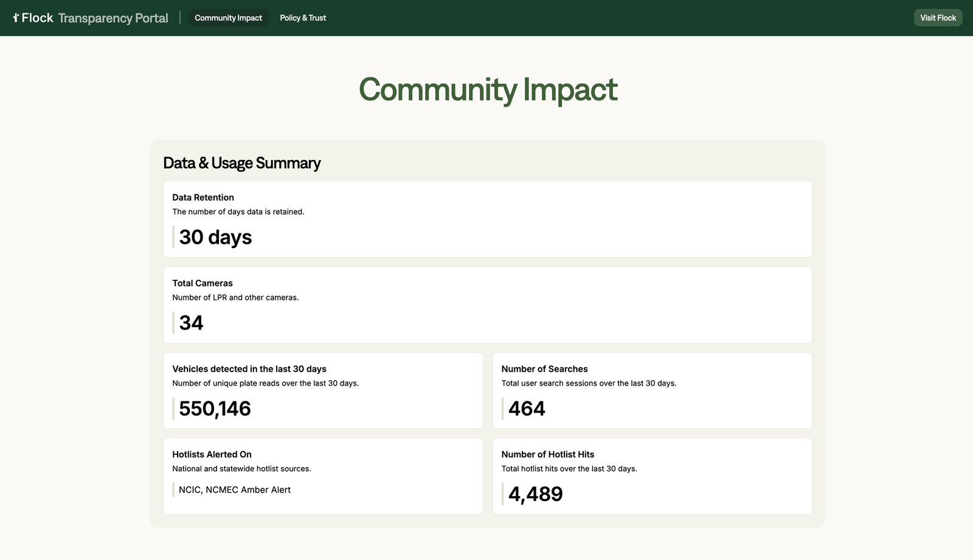Image resolution: width=973 pixels, height=560 pixels.
Task: Select the 464 searches value
Action: click(x=527, y=409)
